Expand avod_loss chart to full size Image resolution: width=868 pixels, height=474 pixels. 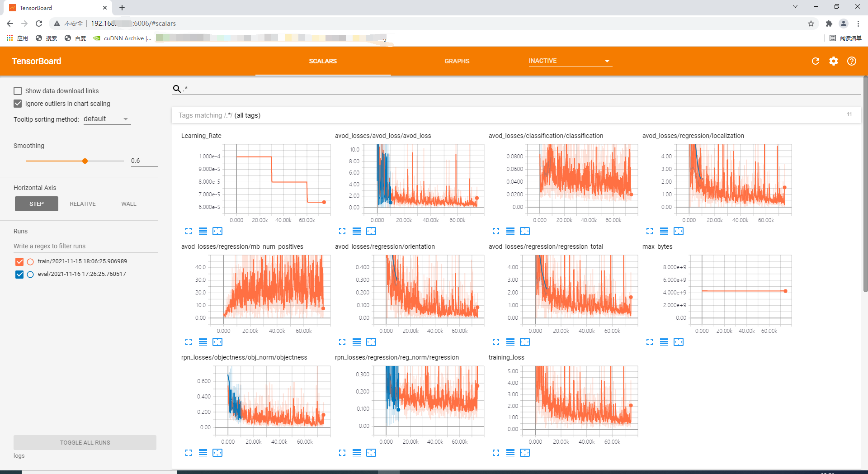click(x=342, y=231)
